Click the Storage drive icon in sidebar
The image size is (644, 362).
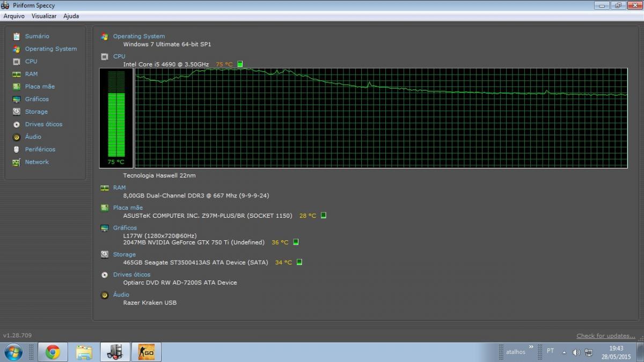click(x=16, y=112)
